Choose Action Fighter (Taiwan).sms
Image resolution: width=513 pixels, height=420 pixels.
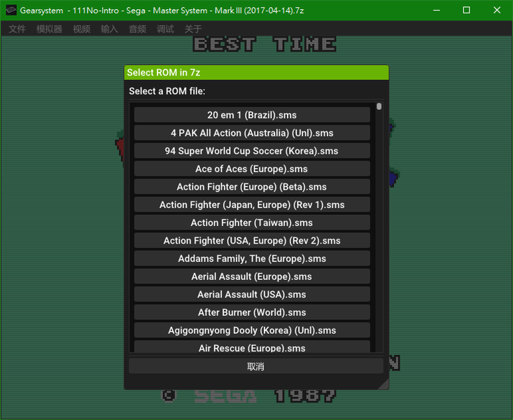[x=252, y=223]
